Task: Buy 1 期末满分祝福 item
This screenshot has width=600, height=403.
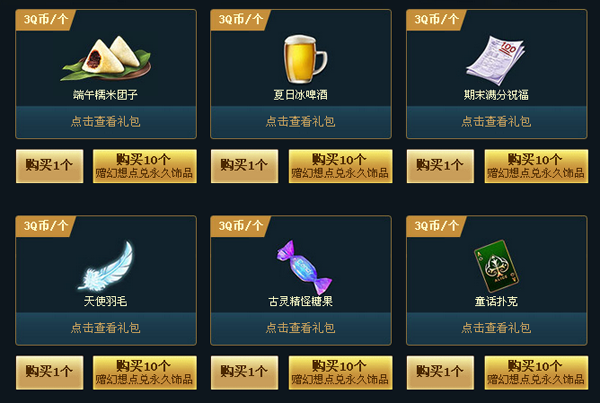Action: 440,166
